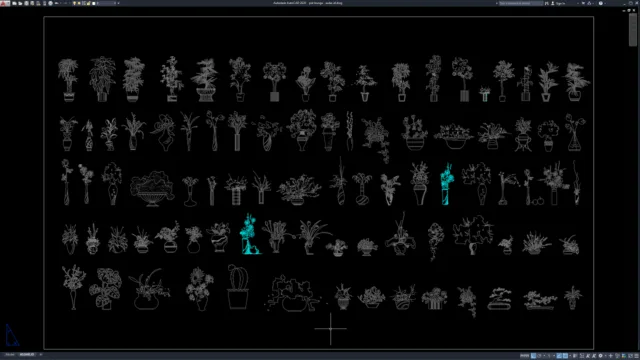Click the Save icon in quick access toolbar

tap(26, 3)
